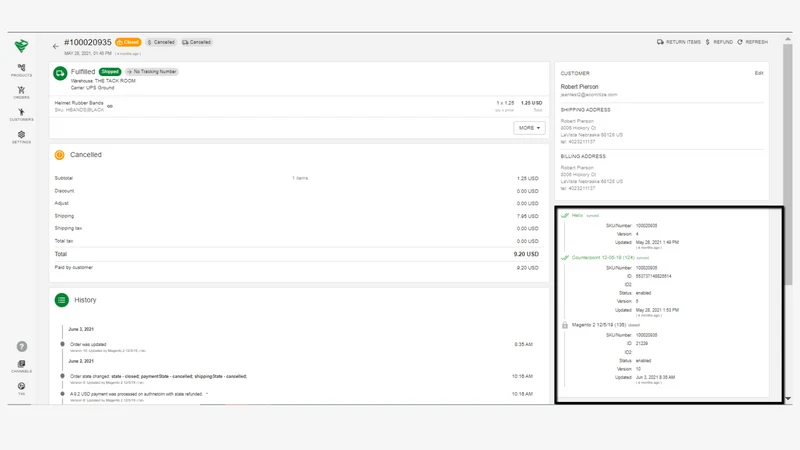Click the green Fulfilled truck icon
The image size is (800, 450).
60,73
